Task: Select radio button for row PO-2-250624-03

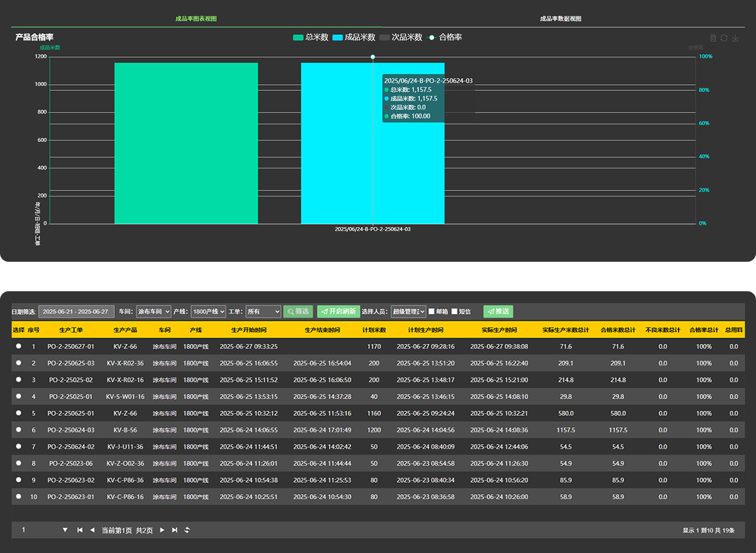Action: (18, 429)
